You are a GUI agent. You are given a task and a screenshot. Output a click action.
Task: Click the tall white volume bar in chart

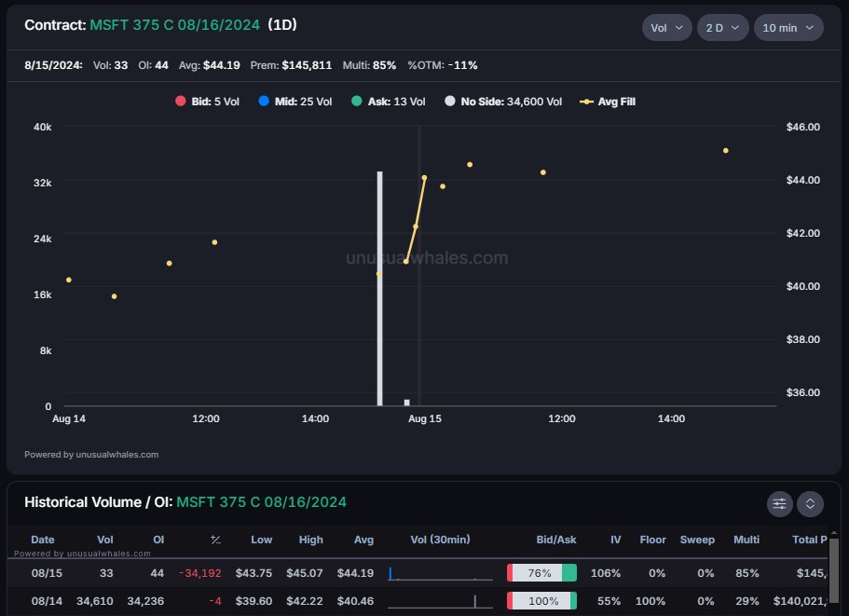click(380, 289)
